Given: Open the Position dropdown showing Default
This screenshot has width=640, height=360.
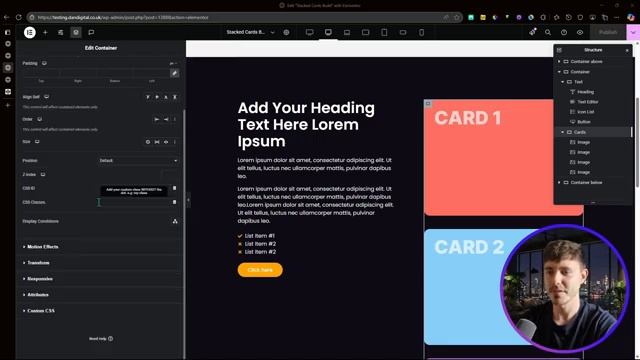Looking at the screenshot, I should 138,160.
